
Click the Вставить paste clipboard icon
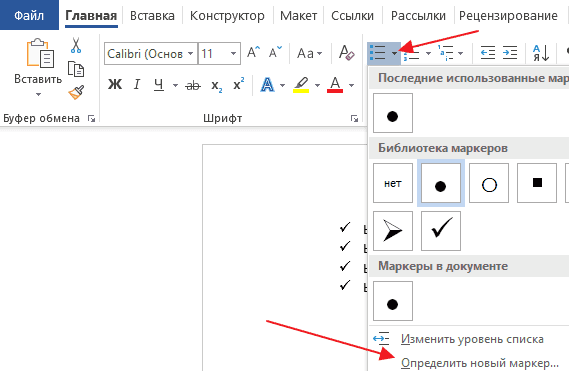(39, 53)
